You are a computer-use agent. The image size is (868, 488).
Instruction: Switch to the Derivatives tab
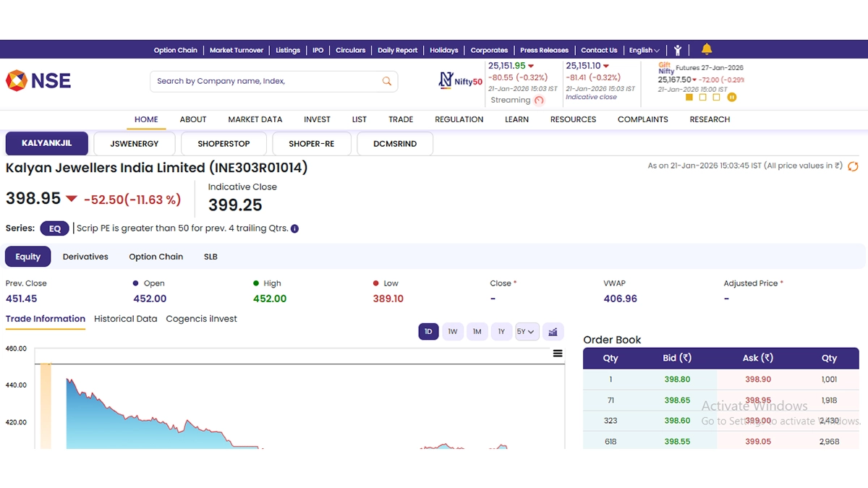85,257
